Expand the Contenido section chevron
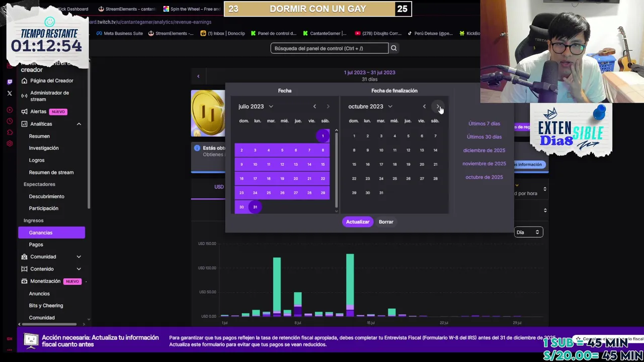Viewport: 644px width, 362px height. (79, 269)
